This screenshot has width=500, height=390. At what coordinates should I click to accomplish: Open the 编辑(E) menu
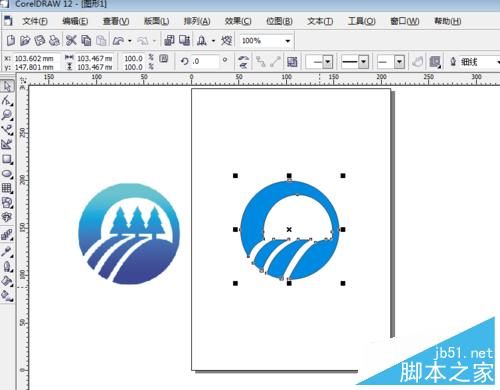pyautogui.click(x=75, y=21)
